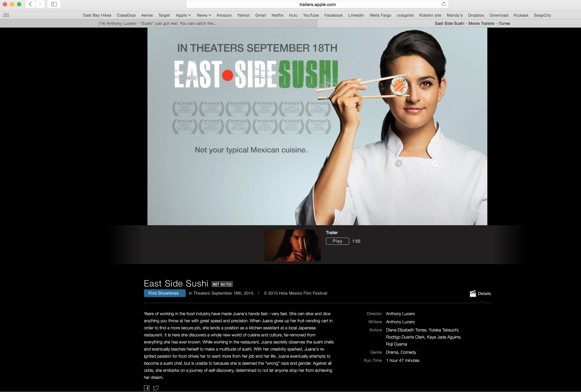Viewport: 581px width, 392px height.
Task: Open the YouTube bookmark link
Action: tap(311, 15)
